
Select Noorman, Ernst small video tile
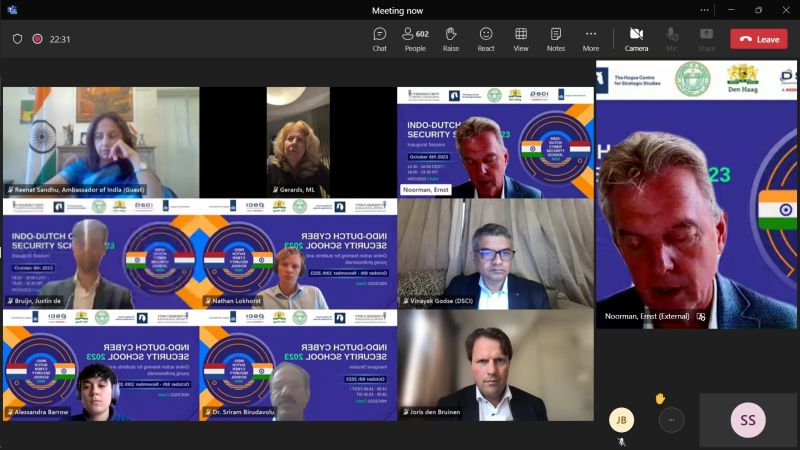click(495, 142)
